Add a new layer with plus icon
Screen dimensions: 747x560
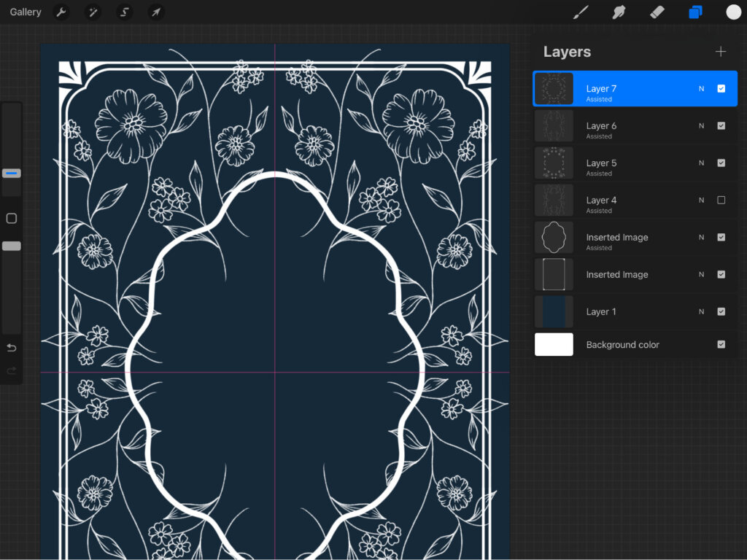click(721, 52)
